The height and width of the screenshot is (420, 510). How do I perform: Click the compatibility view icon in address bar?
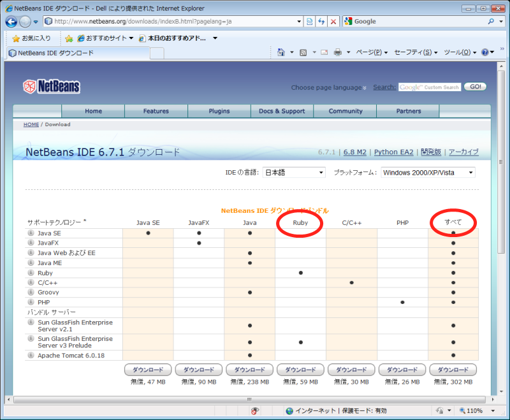pyautogui.click(x=310, y=22)
